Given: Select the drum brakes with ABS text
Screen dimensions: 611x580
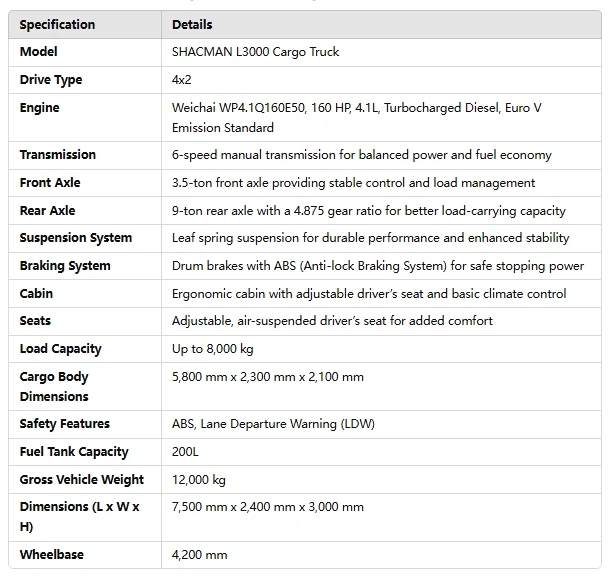Looking at the screenshot, I should click(x=377, y=266).
